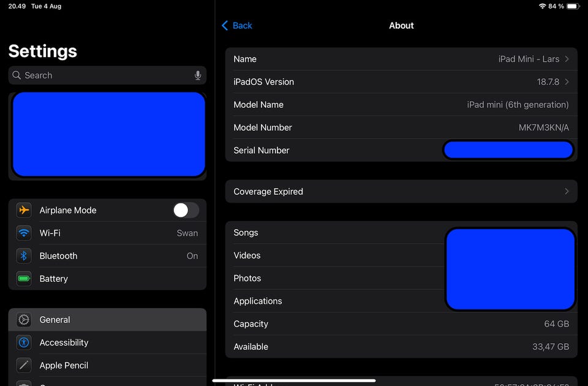
Task: Tap the Serial Number label
Action: click(x=262, y=151)
